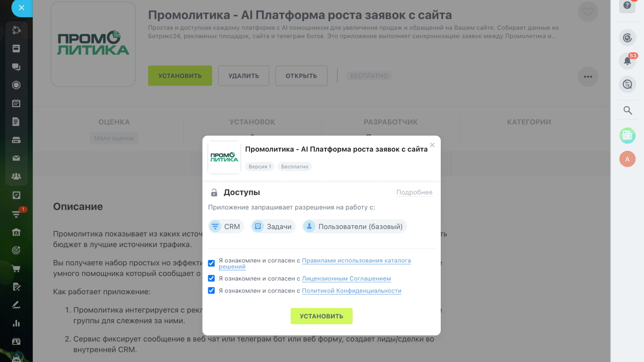Open the help question mark icon
The width and height of the screenshot is (644, 362).
627,6
